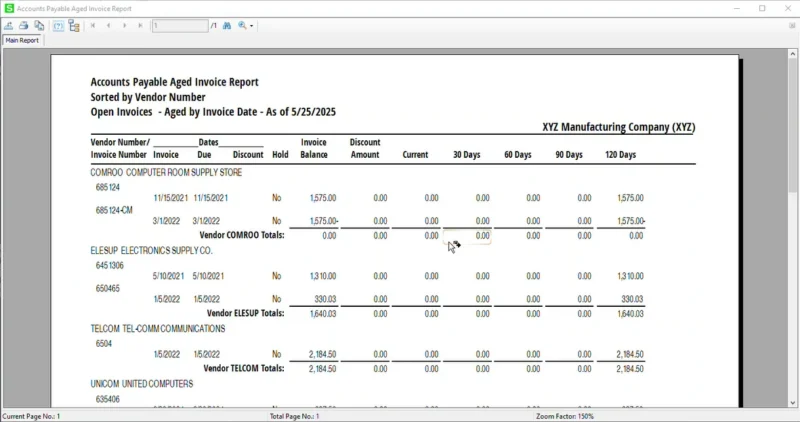This screenshot has width=800, height=422.
Task: Click the 330.03 invoice balance value
Action: click(x=324, y=299)
